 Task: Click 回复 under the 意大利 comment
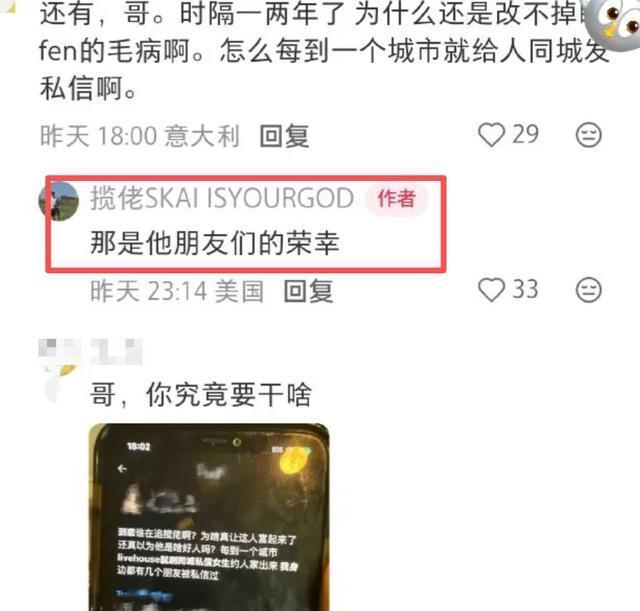(x=284, y=136)
